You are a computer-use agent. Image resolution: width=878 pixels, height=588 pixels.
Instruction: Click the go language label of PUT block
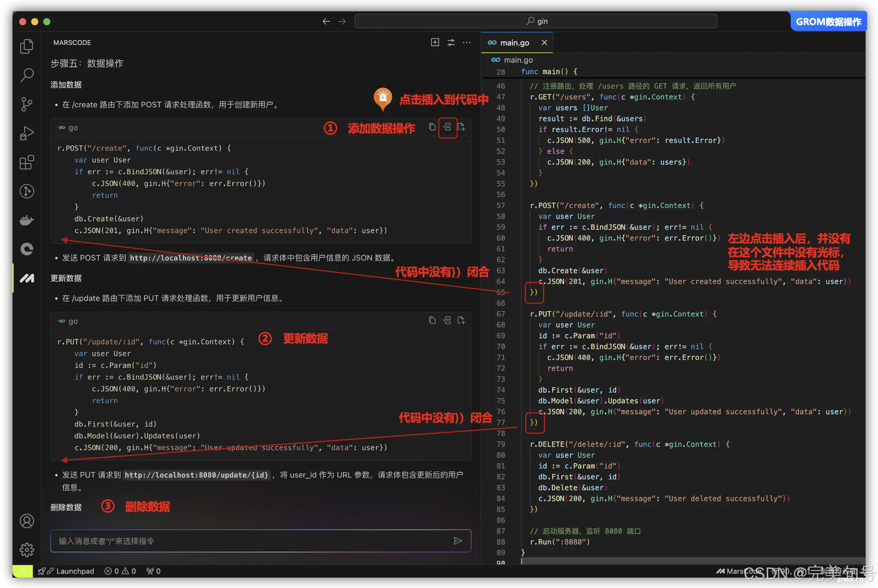click(68, 321)
